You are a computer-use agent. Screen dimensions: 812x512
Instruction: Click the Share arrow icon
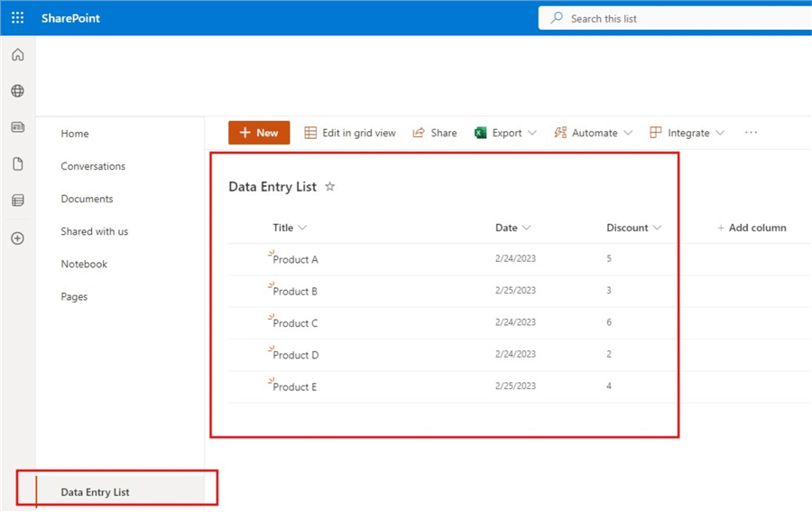click(419, 133)
